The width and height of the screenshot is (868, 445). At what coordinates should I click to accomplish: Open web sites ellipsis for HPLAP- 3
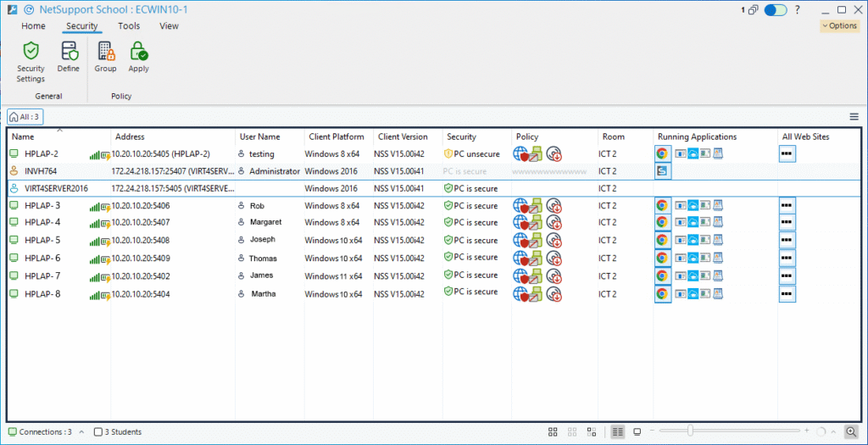pyautogui.click(x=787, y=206)
